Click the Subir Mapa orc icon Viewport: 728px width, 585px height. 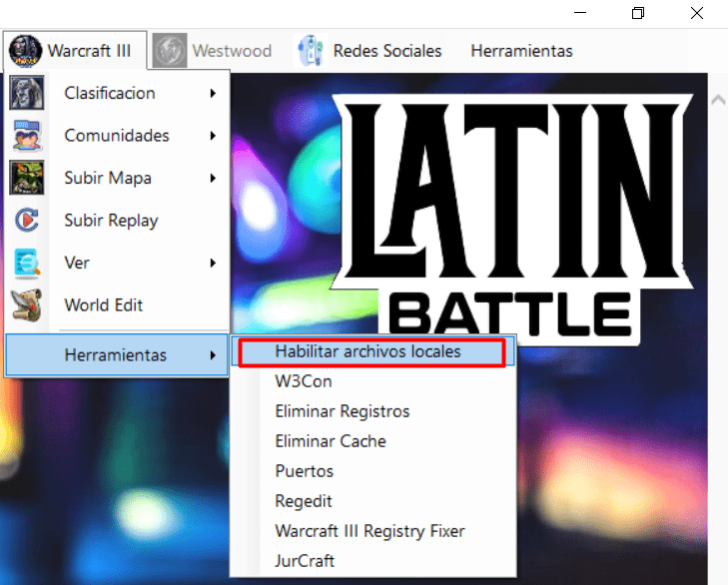click(27, 178)
